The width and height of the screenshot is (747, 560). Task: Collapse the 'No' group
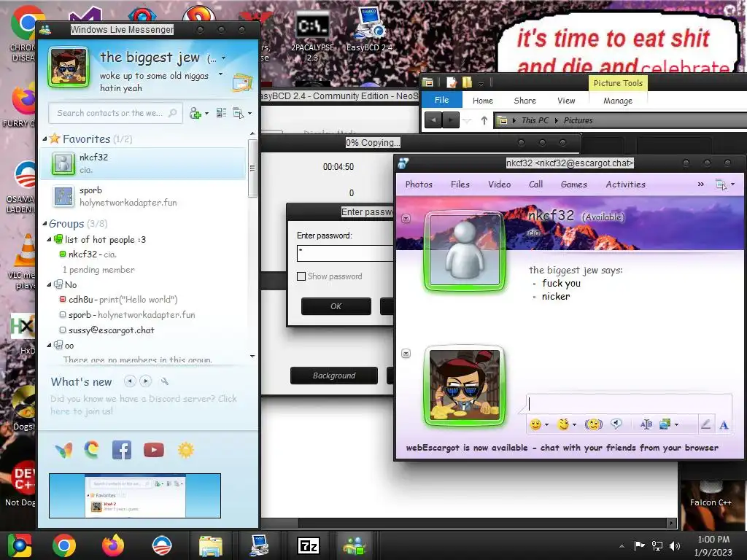[x=49, y=285]
